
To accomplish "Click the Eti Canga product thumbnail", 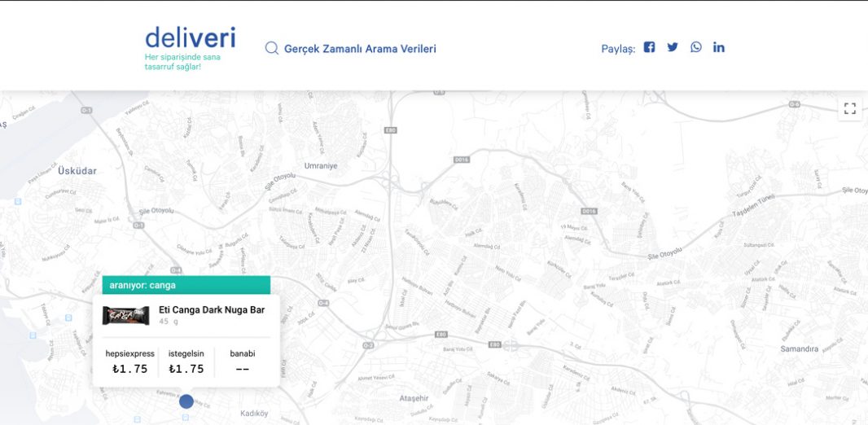I will click(x=125, y=315).
